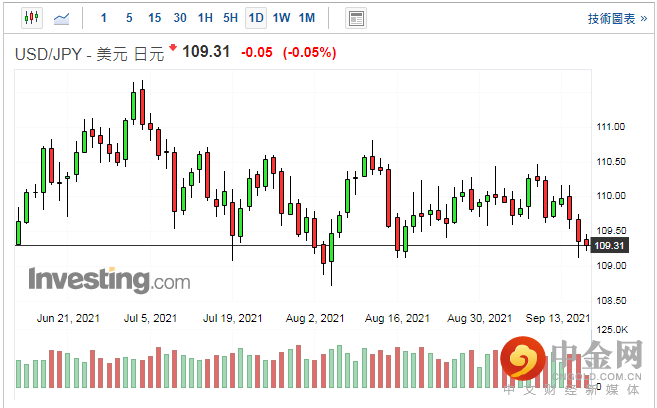Switch to the 1H interval
The image size is (657, 408).
(x=205, y=18)
